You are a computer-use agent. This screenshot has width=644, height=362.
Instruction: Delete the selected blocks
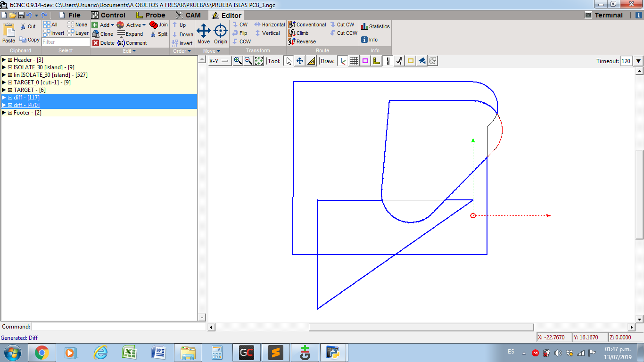click(x=103, y=43)
